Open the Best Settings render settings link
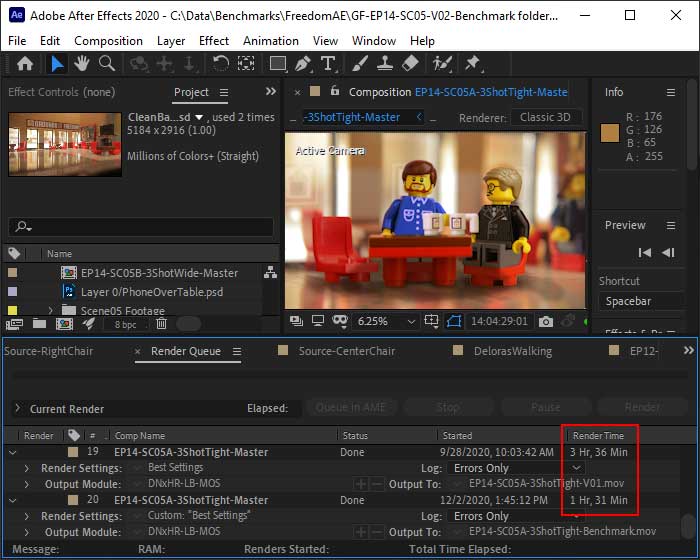The width and height of the screenshot is (700, 560). click(175, 467)
